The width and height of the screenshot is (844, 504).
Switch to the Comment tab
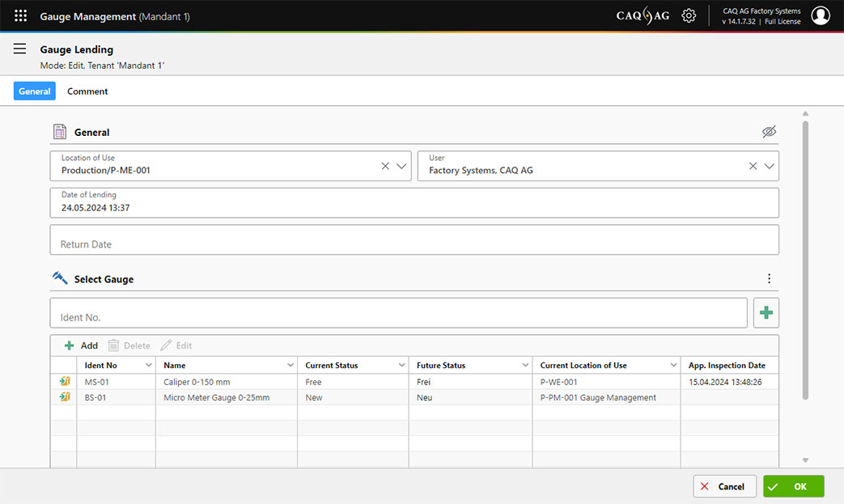(x=87, y=91)
